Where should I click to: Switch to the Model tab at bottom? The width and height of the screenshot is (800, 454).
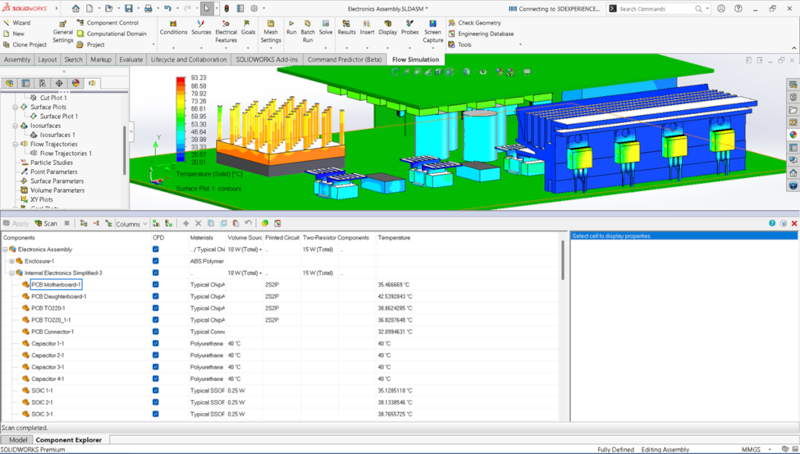point(17,439)
